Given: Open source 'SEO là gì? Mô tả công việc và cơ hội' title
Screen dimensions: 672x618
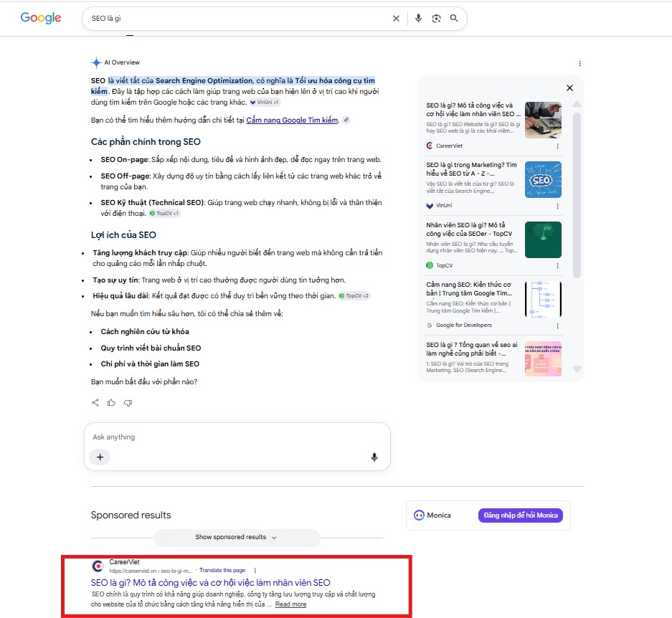Looking at the screenshot, I should (x=473, y=109).
